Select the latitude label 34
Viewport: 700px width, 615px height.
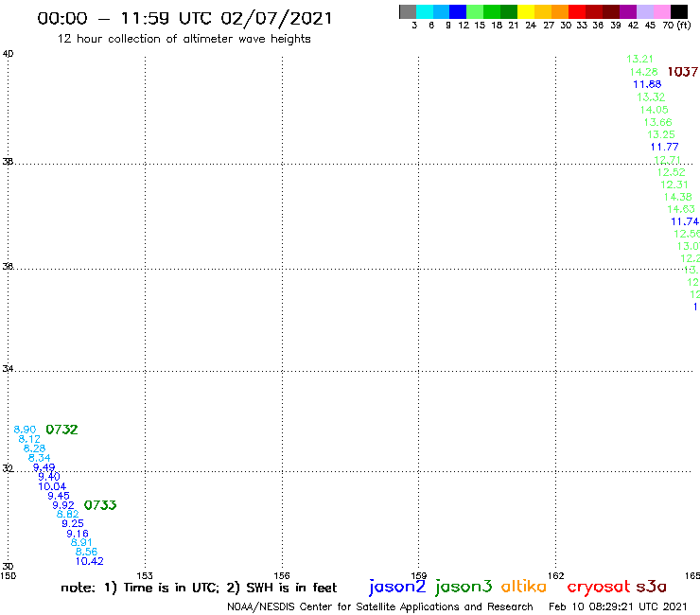point(8,369)
